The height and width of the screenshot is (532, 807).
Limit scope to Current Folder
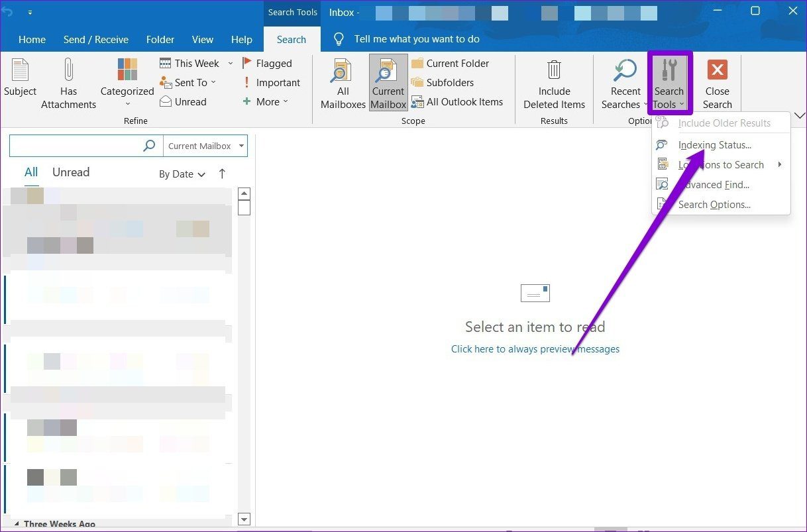[450, 63]
